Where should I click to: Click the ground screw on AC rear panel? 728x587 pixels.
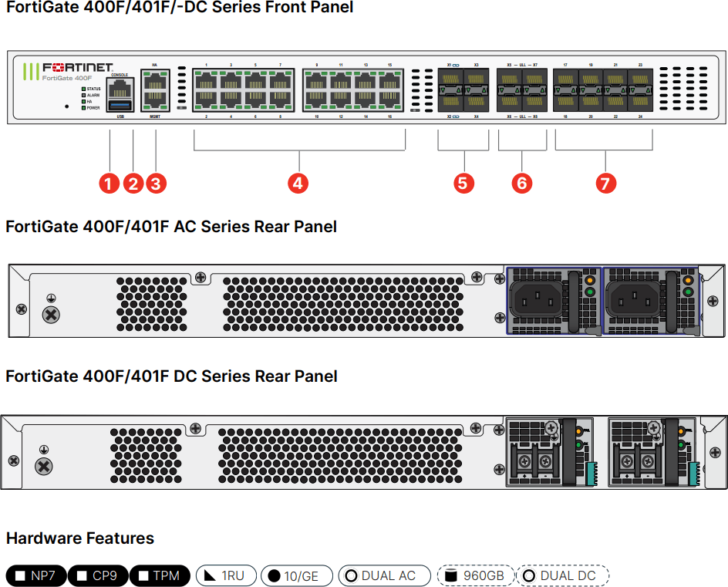click(51, 315)
